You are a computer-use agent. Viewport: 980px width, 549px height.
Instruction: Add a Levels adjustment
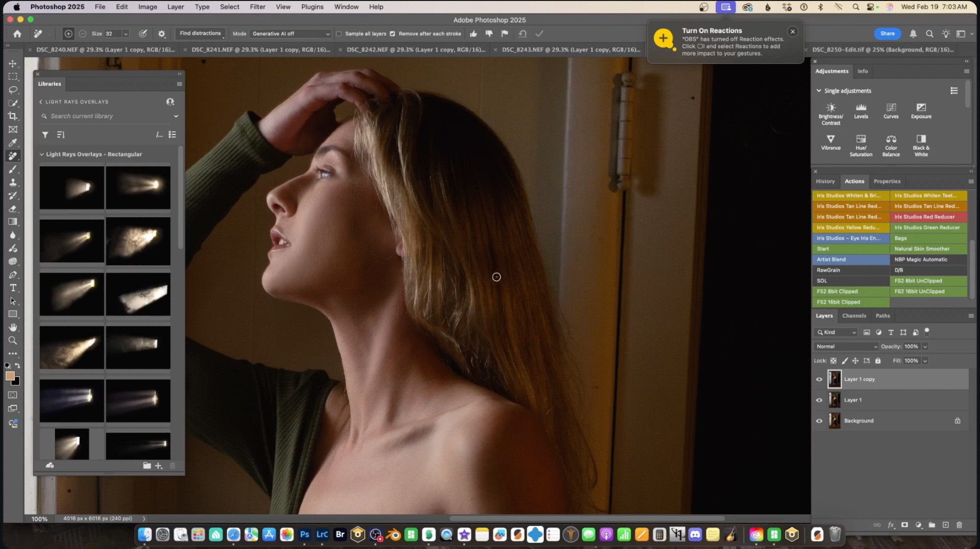point(861,111)
